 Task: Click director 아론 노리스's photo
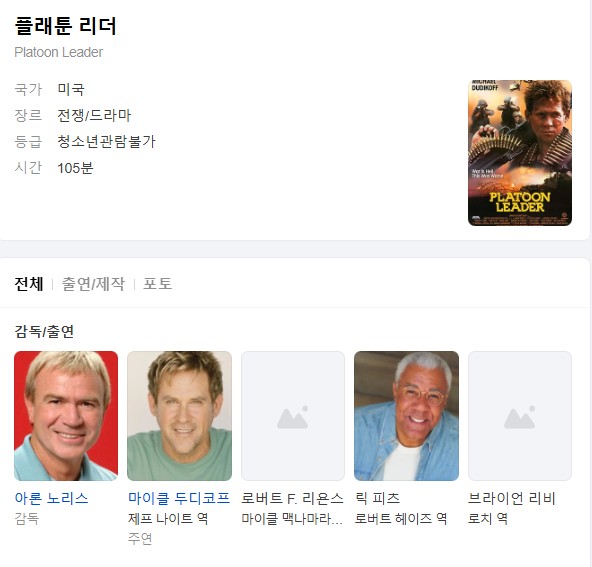point(66,416)
